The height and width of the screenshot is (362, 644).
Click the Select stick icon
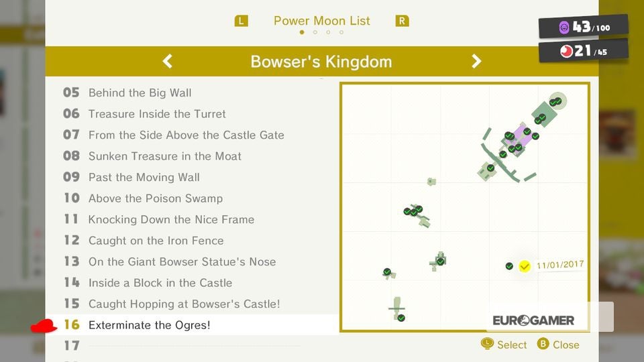pyautogui.click(x=487, y=344)
